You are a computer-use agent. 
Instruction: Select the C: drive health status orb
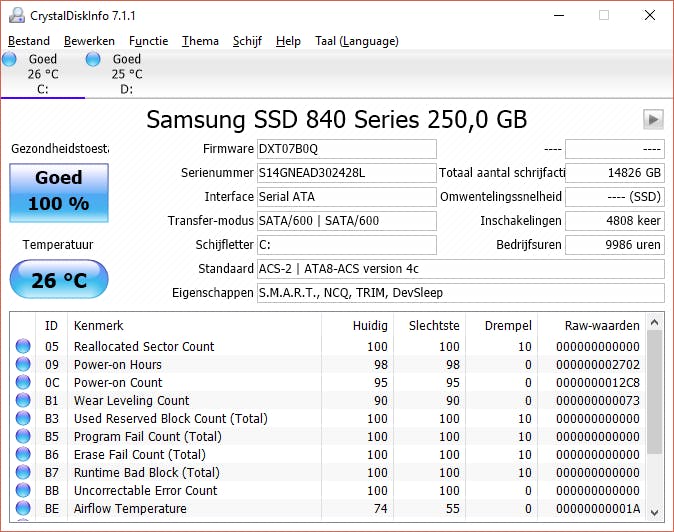(10, 60)
